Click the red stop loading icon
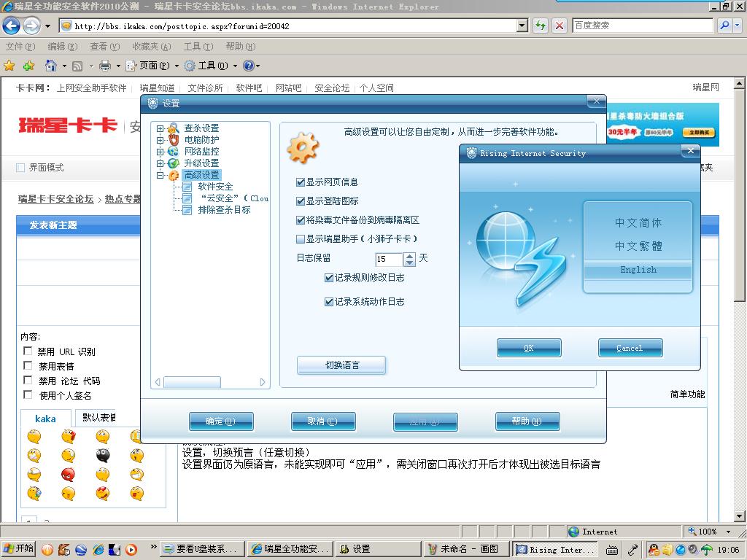The height and width of the screenshot is (560, 747). (x=560, y=26)
